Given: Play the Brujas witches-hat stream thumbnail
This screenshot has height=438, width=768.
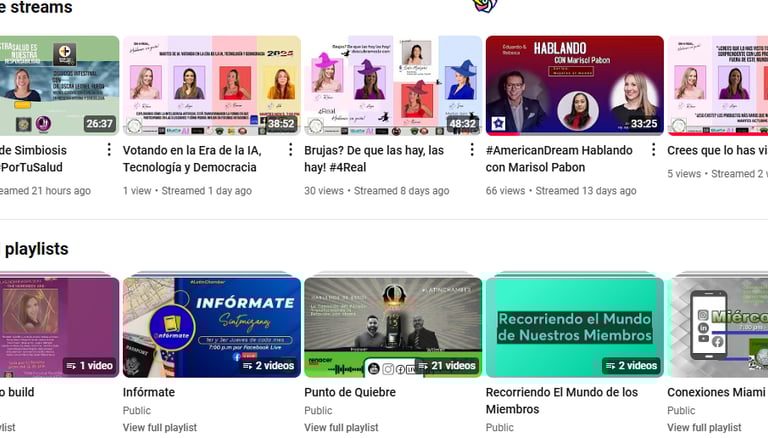Looking at the screenshot, I should point(393,85).
